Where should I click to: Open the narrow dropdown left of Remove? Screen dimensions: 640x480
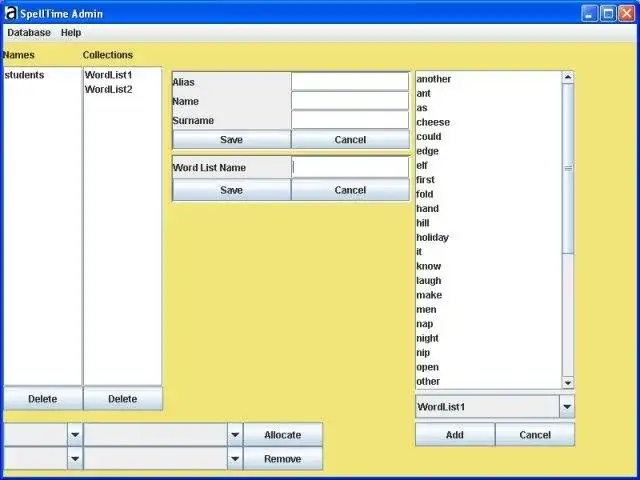pos(75,459)
